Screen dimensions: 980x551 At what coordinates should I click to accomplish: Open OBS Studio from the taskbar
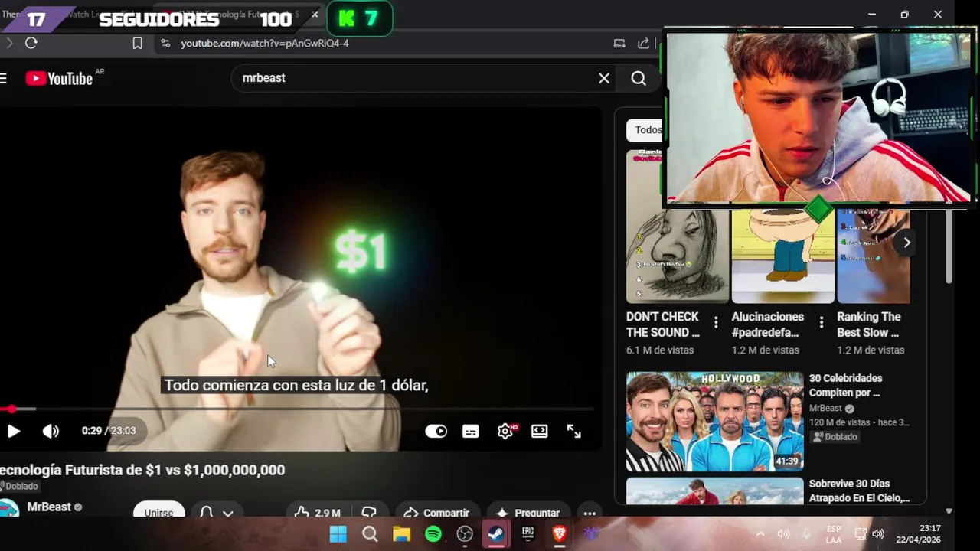(465, 534)
